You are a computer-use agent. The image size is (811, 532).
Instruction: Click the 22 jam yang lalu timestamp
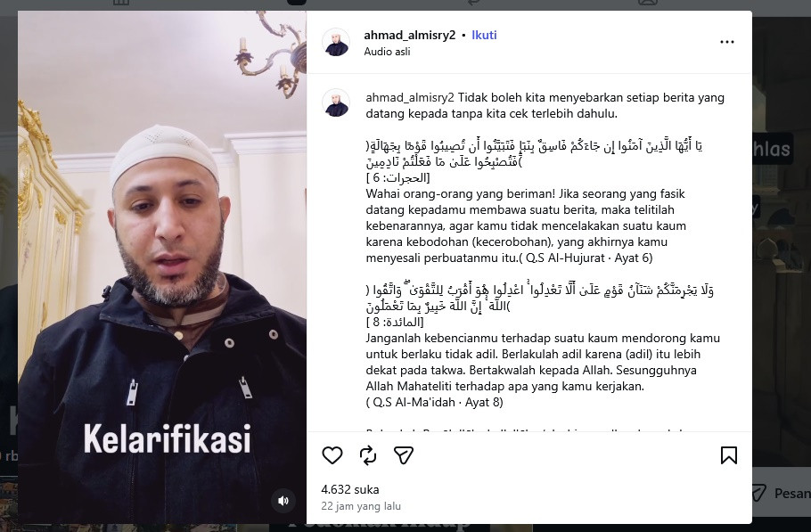(361, 506)
